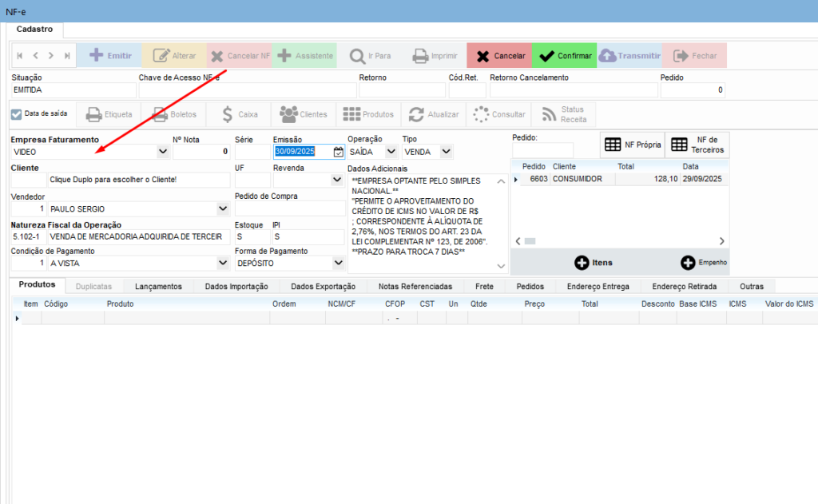Click the Confirmar green checkmark button
This screenshot has width=818, height=504.
click(564, 56)
